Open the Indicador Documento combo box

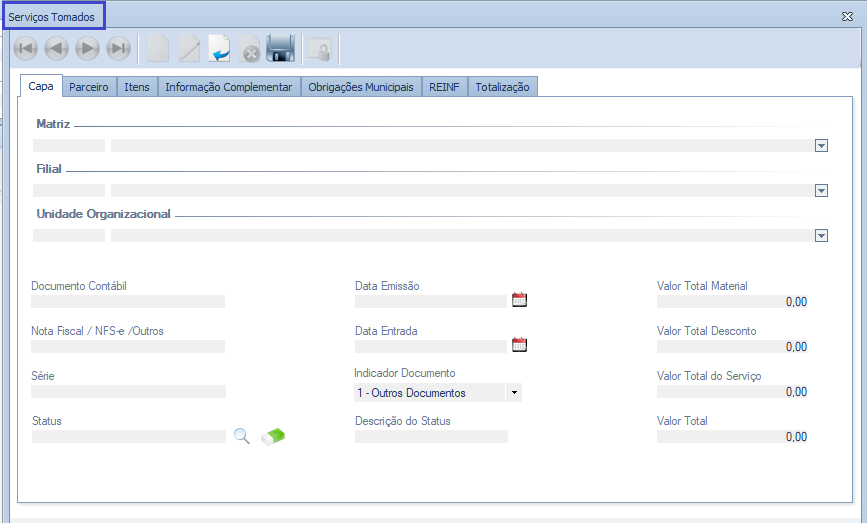[x=514, y=393]
